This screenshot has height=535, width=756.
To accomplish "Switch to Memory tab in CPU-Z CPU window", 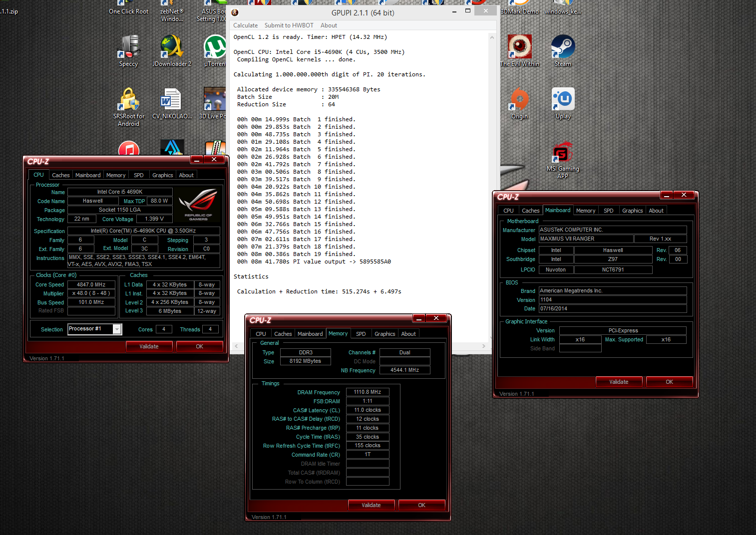I will (116, 175).
